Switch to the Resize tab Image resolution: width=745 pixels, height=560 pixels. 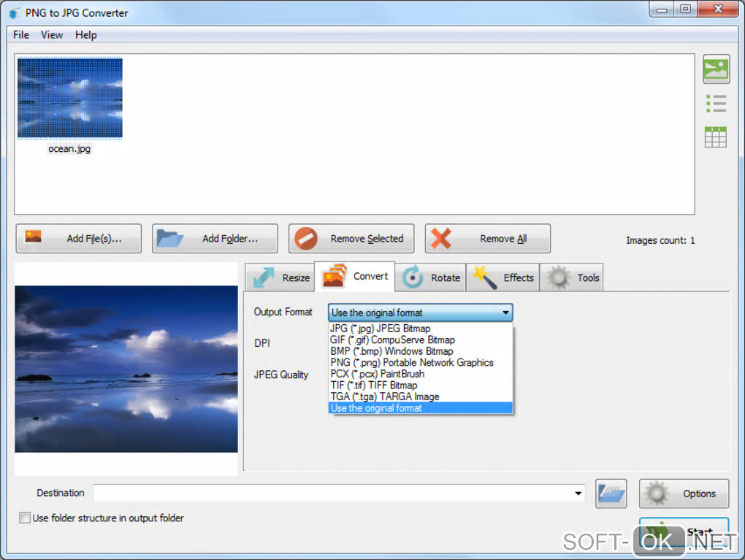(280, 277)
